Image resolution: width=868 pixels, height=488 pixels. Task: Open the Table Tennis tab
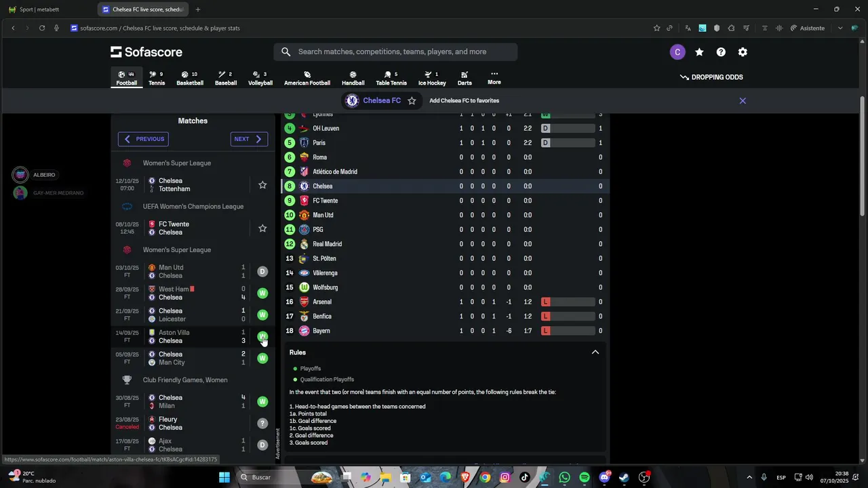(391, 78)
